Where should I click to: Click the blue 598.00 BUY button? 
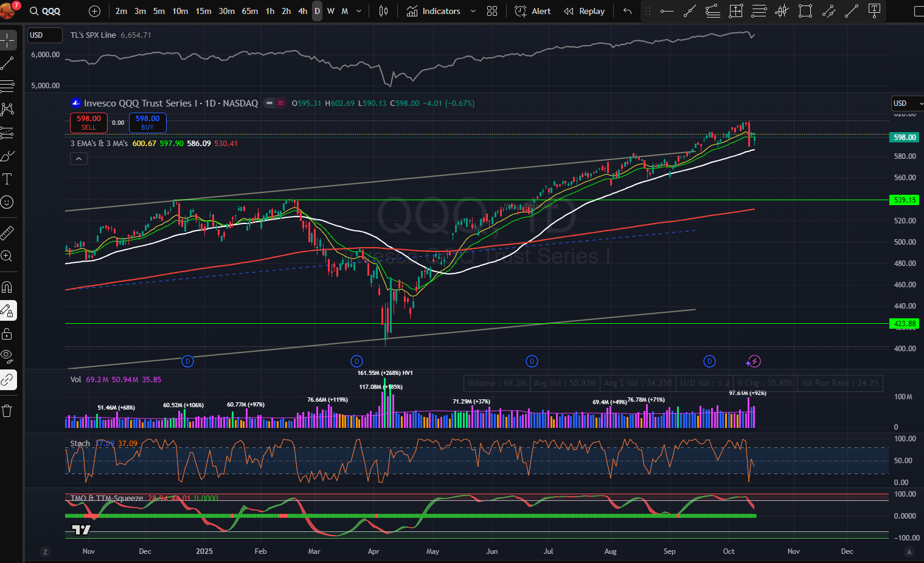click(x=147, y=123)
